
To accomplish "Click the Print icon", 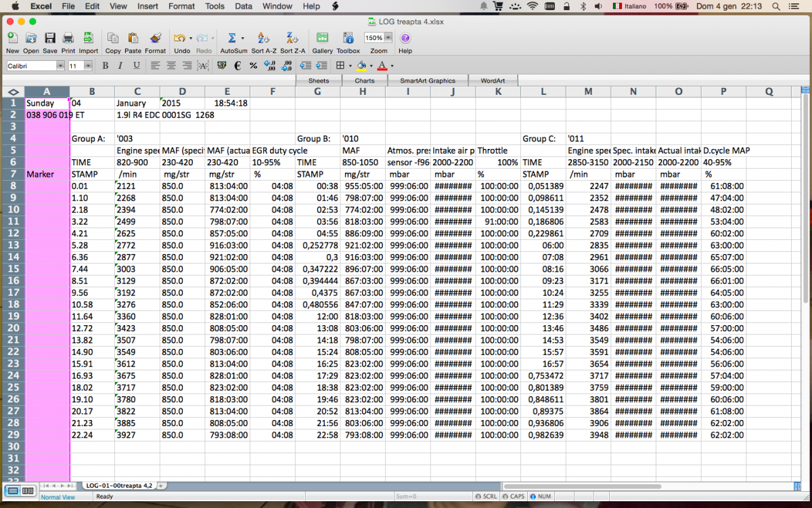I will point(68,39).
